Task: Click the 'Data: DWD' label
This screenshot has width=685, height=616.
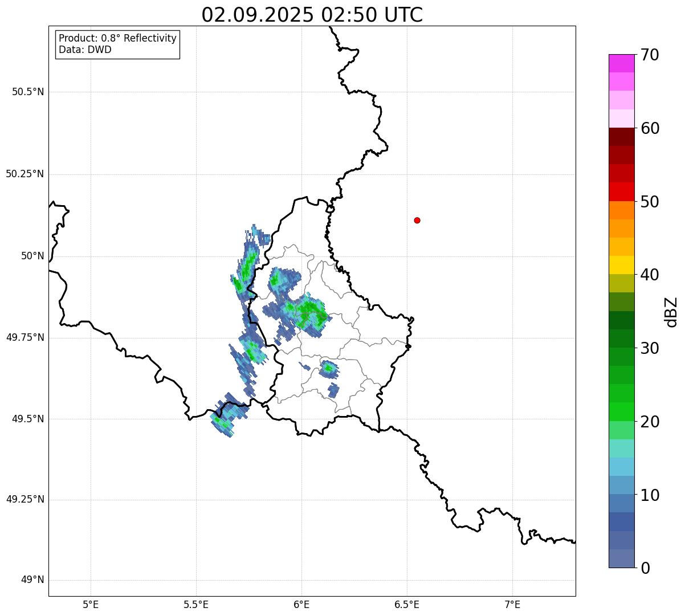Action: 85,50
